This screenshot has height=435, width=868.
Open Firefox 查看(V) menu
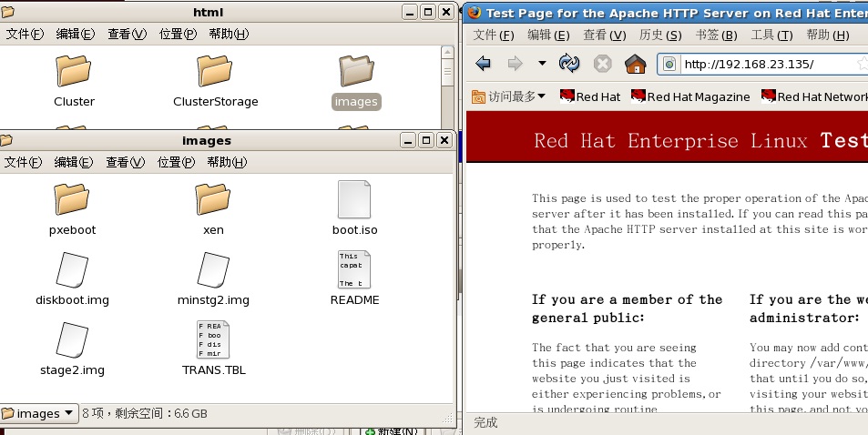click(605, 35)
